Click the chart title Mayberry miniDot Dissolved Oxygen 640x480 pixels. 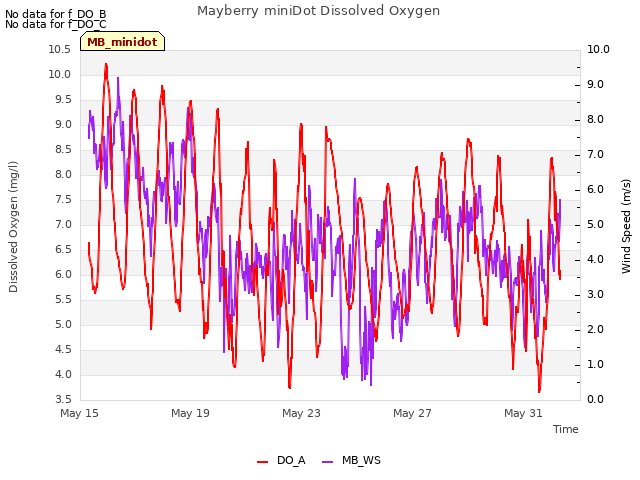(x=318, y=11)
